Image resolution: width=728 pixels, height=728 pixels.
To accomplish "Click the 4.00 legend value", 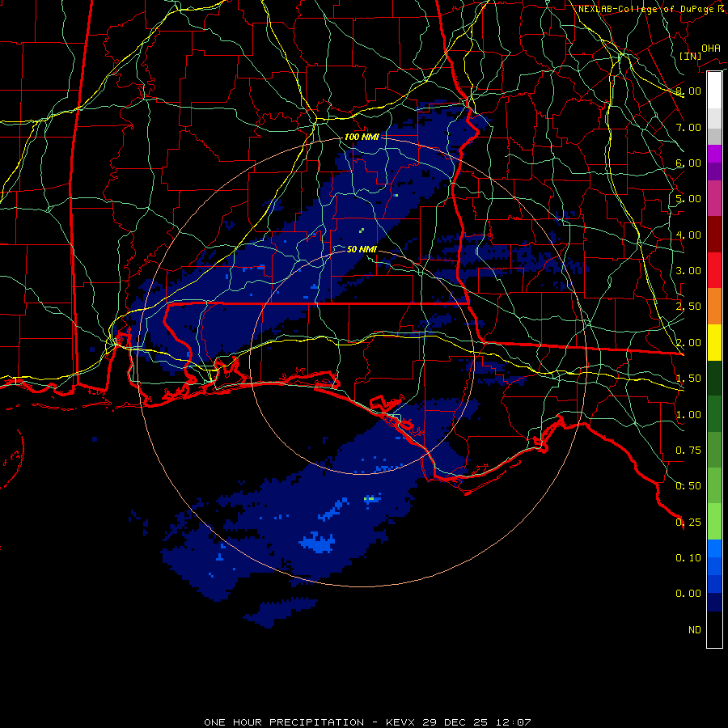I will pyautogui.click(x=688, y=235).
